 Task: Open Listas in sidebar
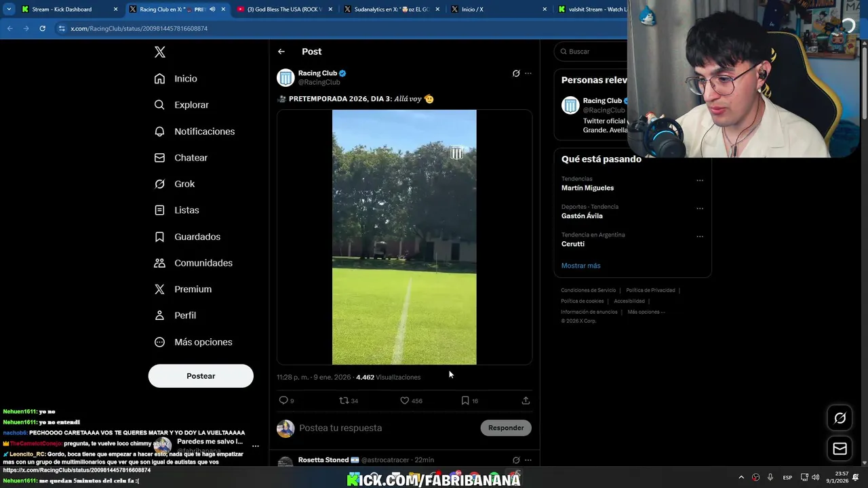point(176,210)
